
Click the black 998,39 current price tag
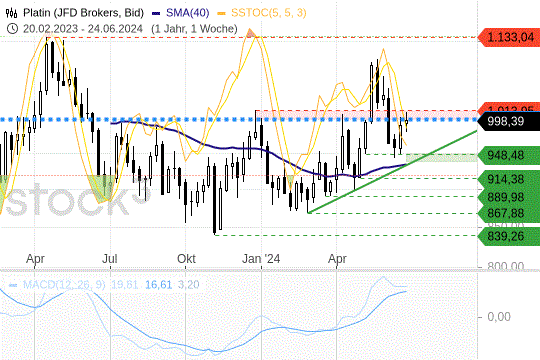pyautogui.click(x=509, y=121)
